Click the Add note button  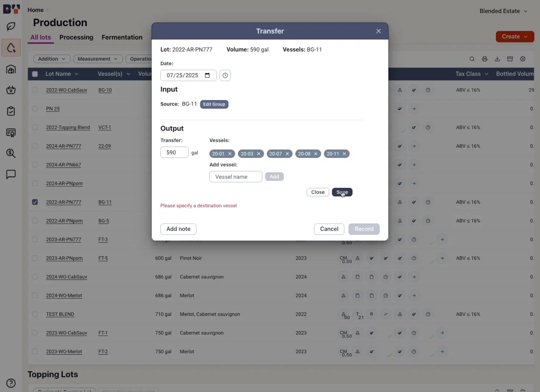(178, 229)
